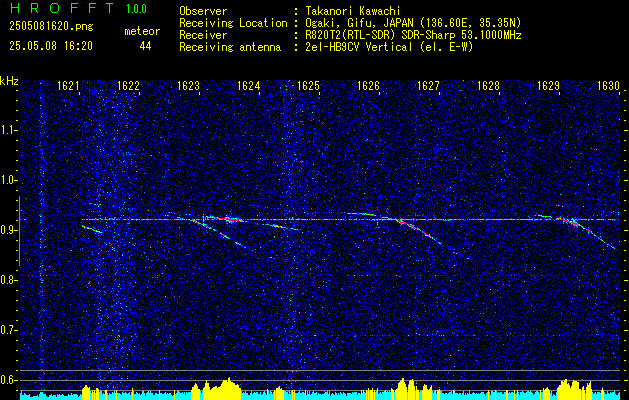629x400 pixels.
Task: Select the R820T2(RTL-SDR) SDR-Sharp receiver text
Action: point(413,35)
